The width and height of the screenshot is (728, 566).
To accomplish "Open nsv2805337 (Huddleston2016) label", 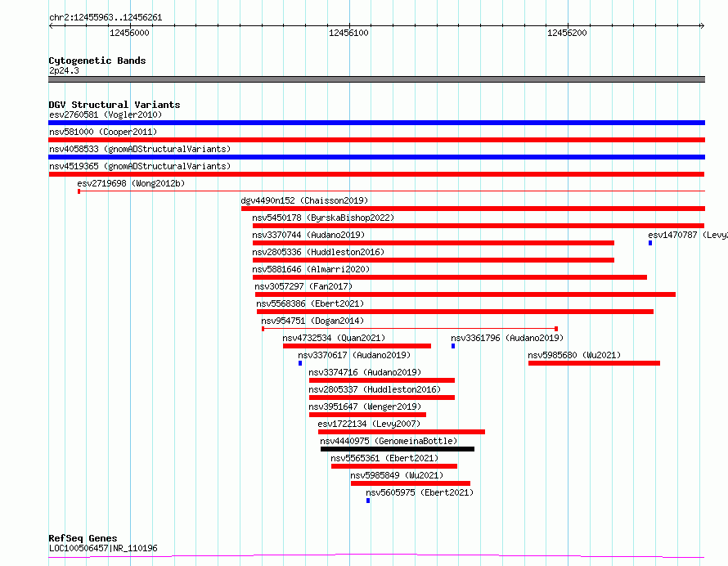I will coord(375,389).
